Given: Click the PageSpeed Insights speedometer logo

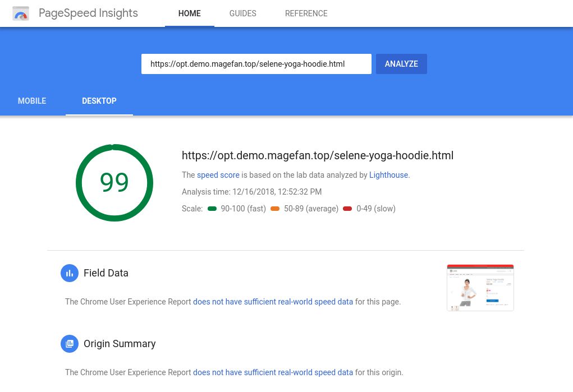Looking at the screenshot, I should pyautogui.click(x=21, y=13).
